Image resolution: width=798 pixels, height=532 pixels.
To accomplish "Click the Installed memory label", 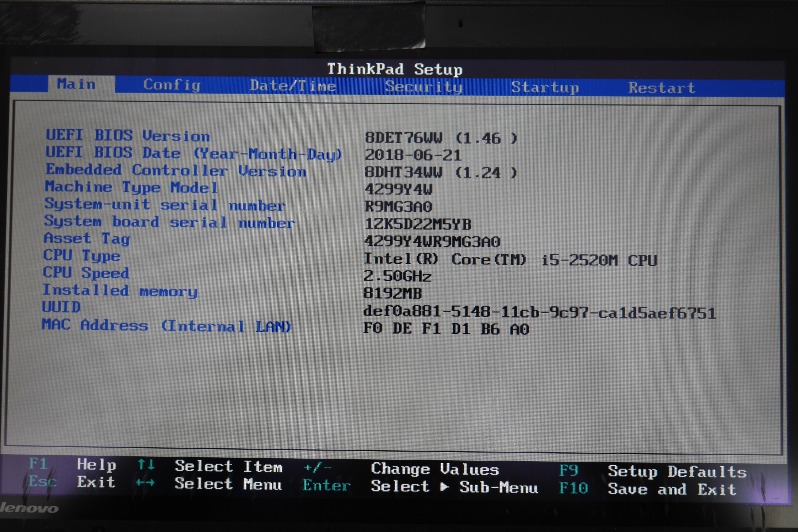I will pos(120,290).
